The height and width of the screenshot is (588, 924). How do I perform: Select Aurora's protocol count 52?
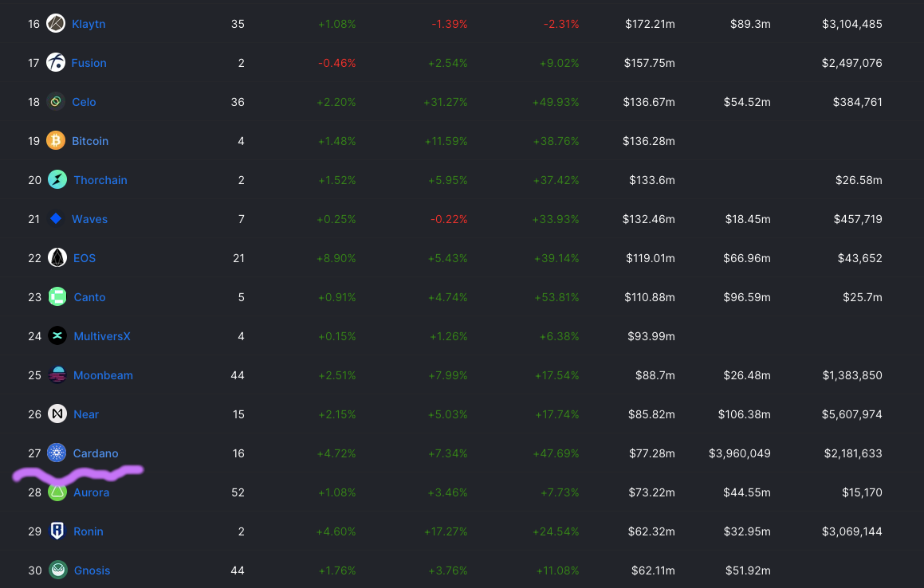pyautogui.click(x=238, y=492)
